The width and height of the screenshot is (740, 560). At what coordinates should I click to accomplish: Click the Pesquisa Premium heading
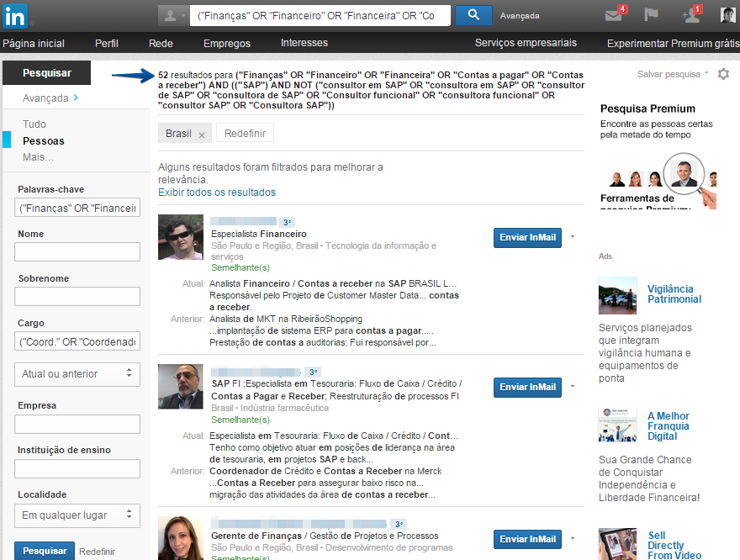[x=647, y=108]
